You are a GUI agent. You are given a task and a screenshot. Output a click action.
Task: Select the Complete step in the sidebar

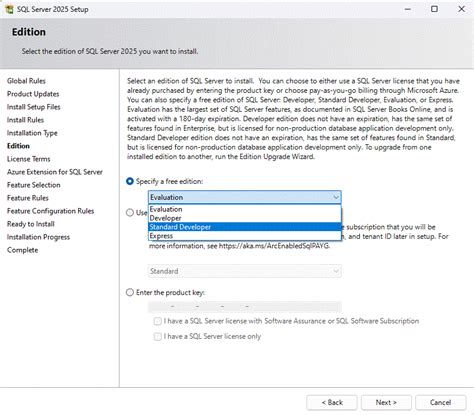coord(22,250)
